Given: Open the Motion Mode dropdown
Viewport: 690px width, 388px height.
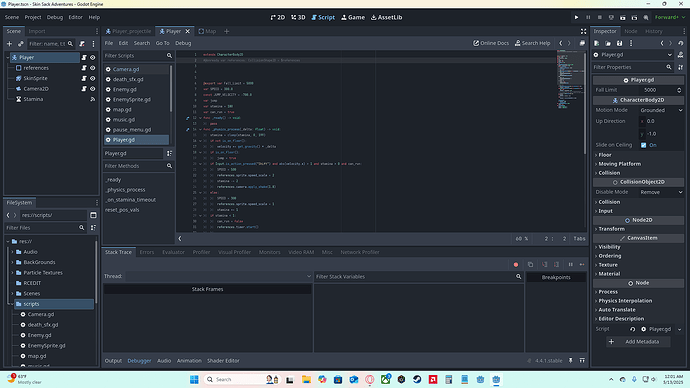Looking at the screenshot, I should click(x=661, y=110).
